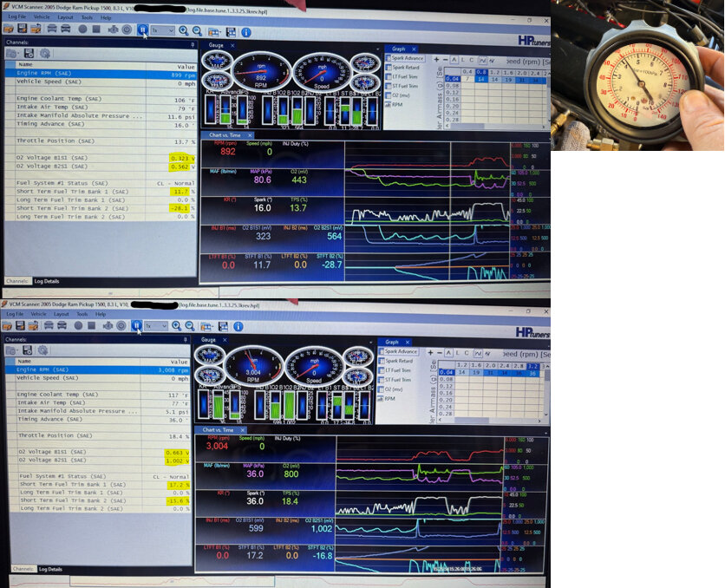
Task: Click Zoom Out magnifier in bottom window
Action: click(190, 326)
